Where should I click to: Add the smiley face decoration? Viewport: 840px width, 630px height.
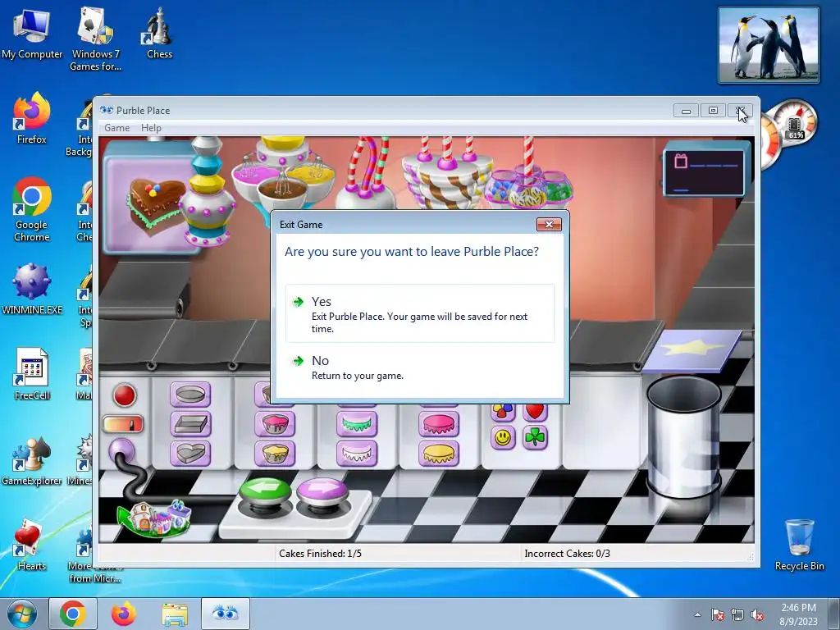coord(503,438)
